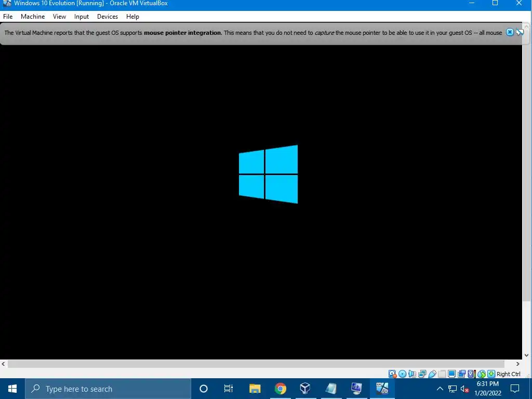
Task: Click the keyboard capture green arrow icon
Action: click(491, 374)
